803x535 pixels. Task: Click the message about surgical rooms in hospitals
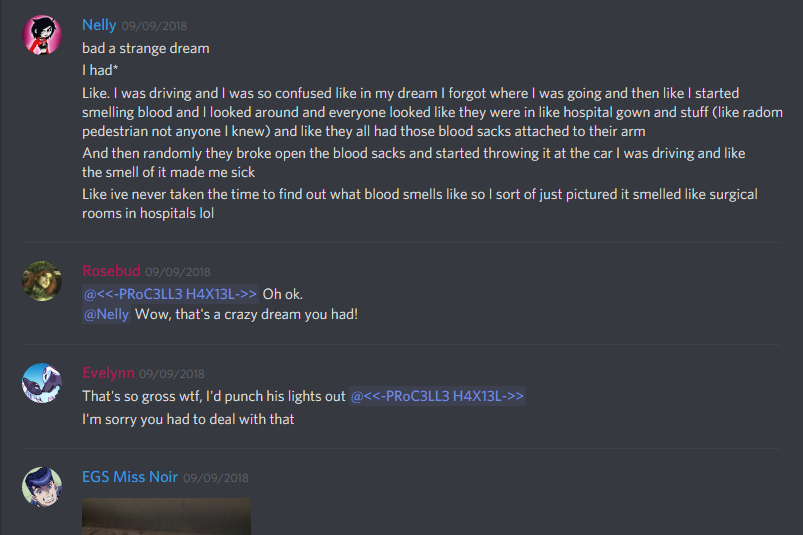point(420,204)
